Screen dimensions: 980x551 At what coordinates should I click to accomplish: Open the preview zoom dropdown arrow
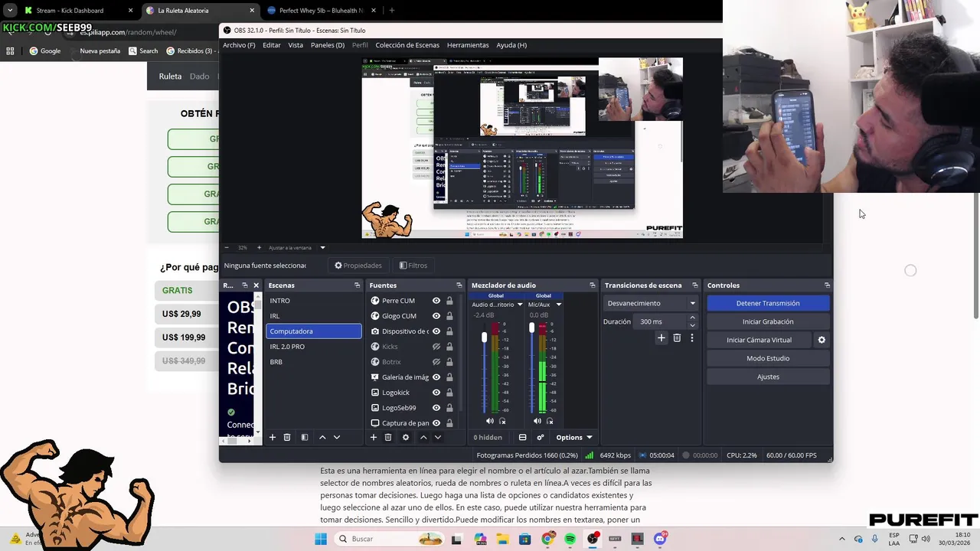[x=322, y=248]
